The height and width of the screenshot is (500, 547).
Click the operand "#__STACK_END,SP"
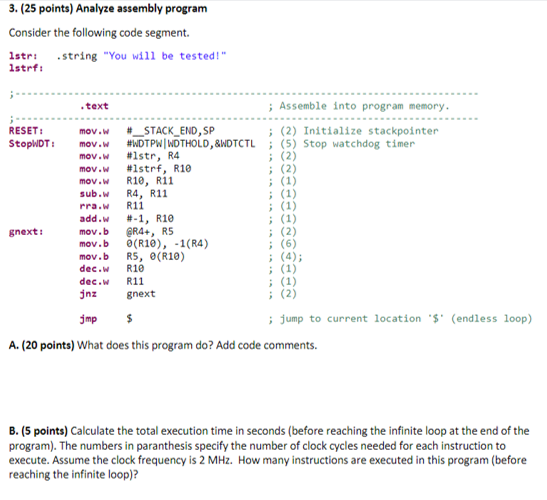(171, 131)
